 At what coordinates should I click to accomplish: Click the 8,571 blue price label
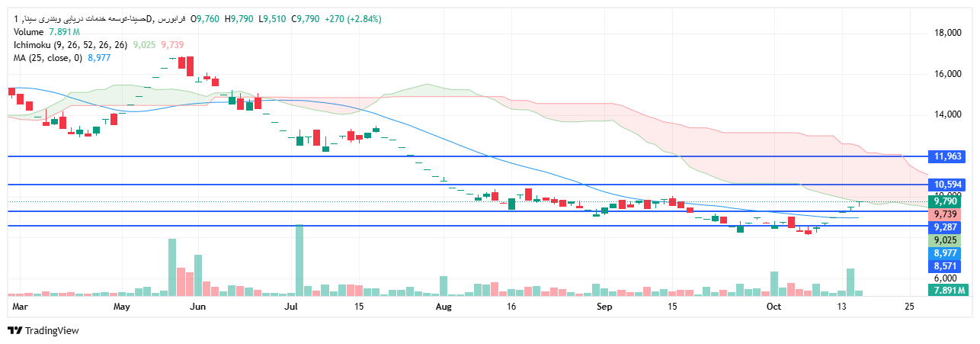point(948,266)
